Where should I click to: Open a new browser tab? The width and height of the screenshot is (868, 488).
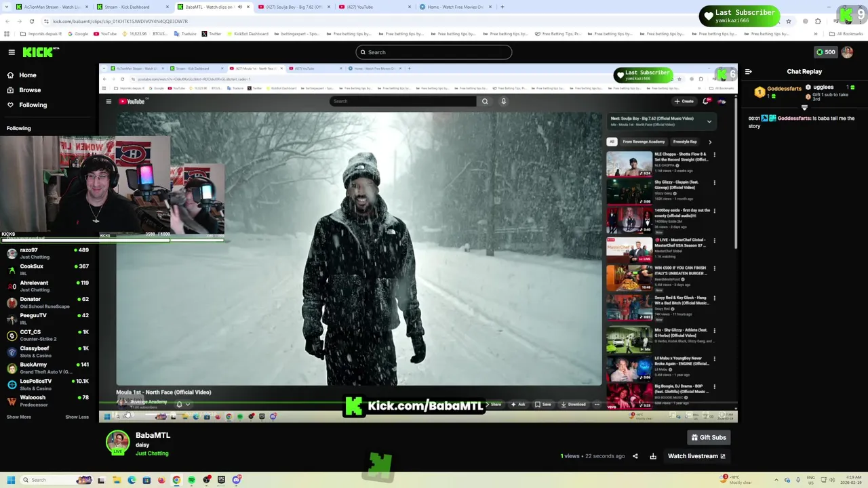[502, 7]
